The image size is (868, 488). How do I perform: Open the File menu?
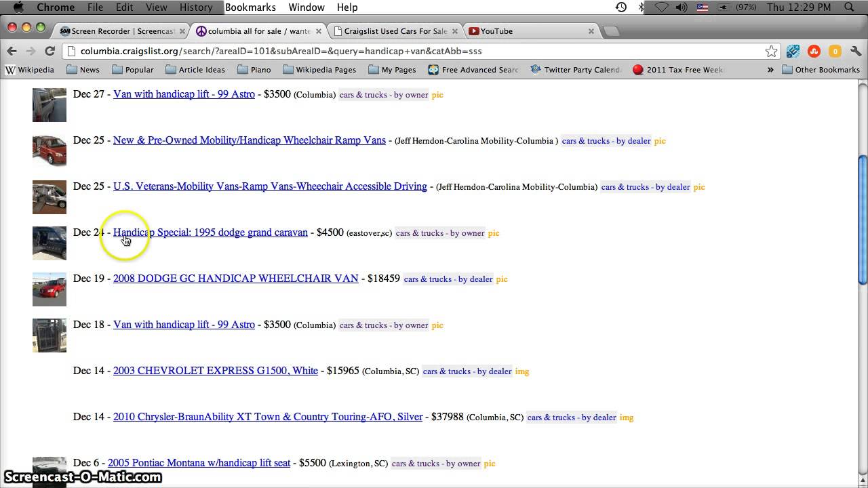click(95, 7)
